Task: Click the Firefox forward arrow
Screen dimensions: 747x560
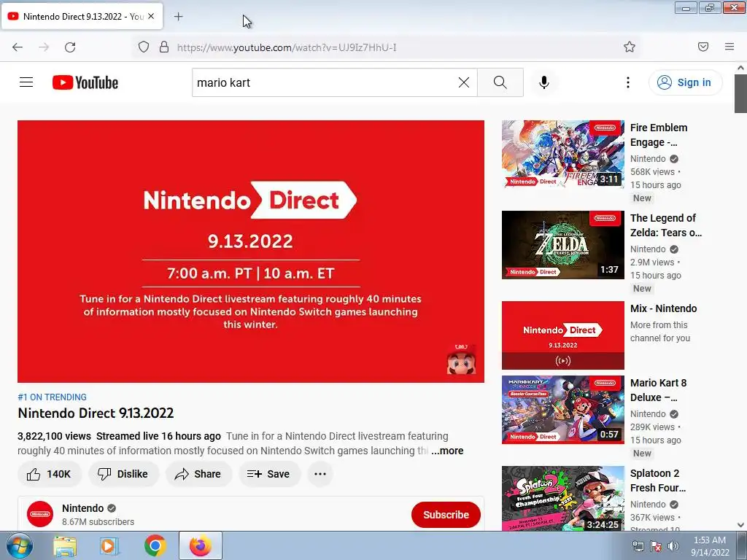Action: point(44,47)
